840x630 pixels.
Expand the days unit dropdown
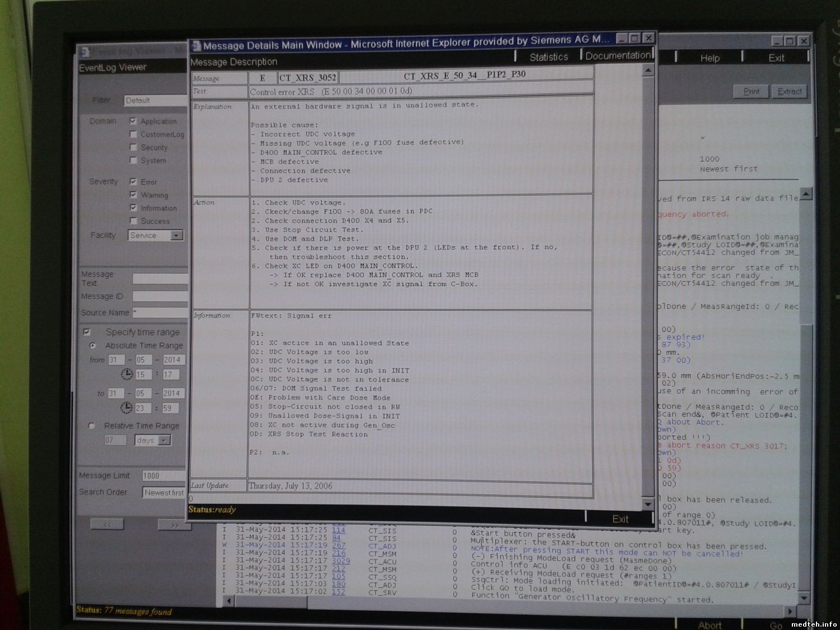pos(164,441)
